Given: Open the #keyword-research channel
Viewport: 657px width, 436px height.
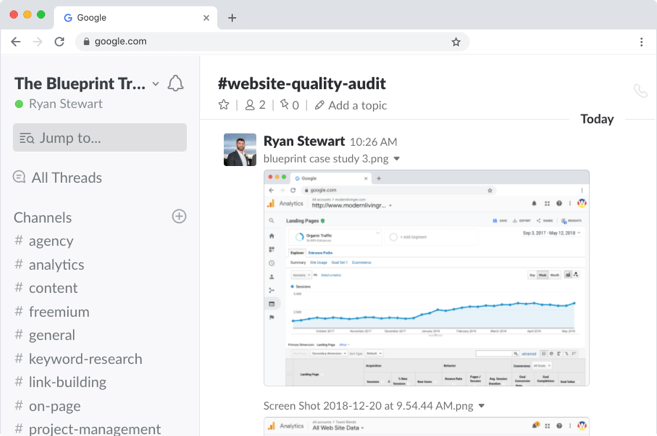Looking at the screenshot, I should click(x=78, y=359).
